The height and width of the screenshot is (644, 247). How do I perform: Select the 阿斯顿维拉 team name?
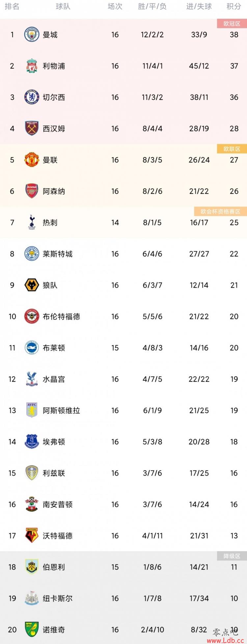coord(61,411)
